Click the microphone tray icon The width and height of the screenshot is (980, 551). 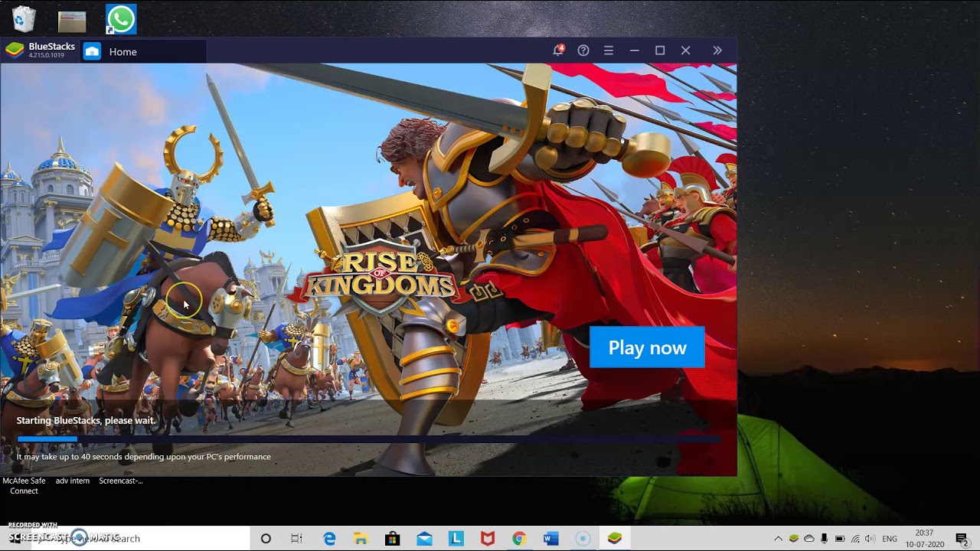(824, 539)
